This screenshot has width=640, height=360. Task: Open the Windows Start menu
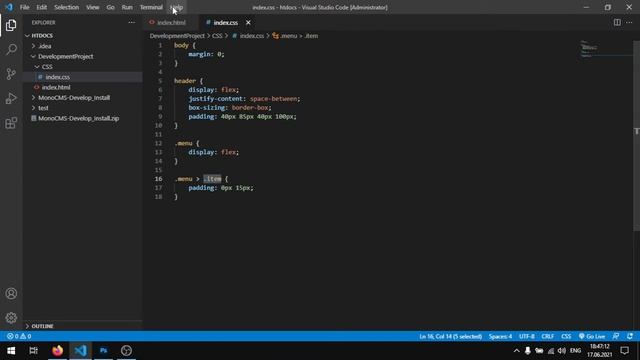11,351
